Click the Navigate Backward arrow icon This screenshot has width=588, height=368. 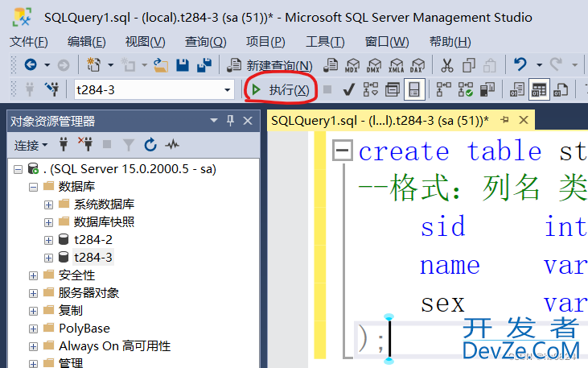point(31,65)
